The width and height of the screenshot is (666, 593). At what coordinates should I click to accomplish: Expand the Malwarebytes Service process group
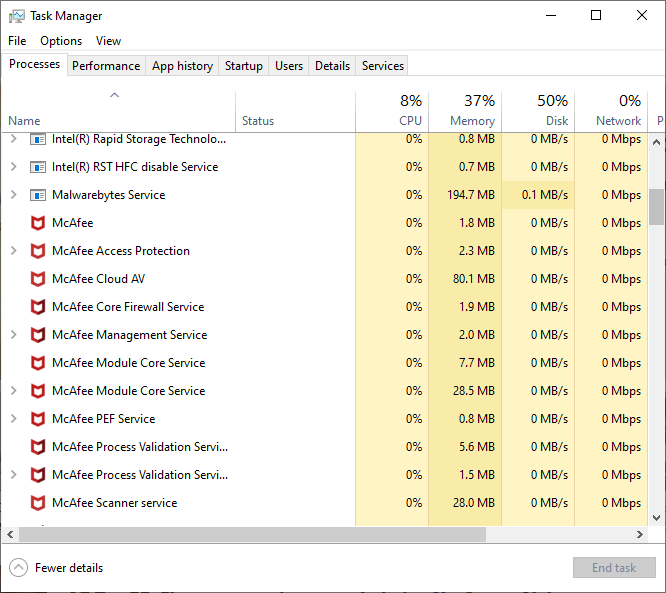point(14,195)
